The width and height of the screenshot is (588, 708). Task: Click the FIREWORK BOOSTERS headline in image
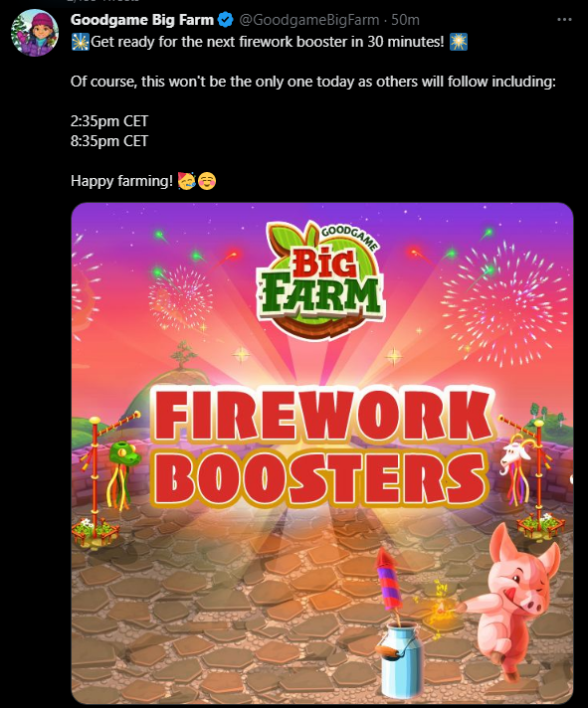[322, 447]
